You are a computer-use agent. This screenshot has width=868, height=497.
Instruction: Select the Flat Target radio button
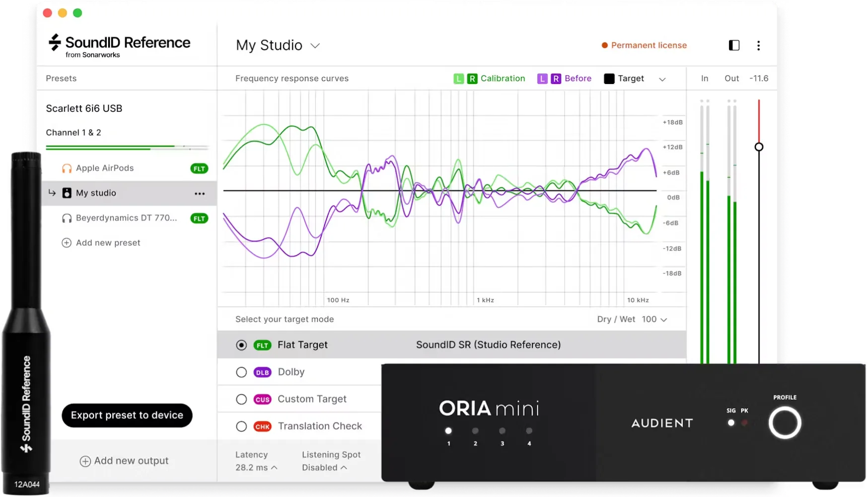pyautogui.click(x=241, y=344)
